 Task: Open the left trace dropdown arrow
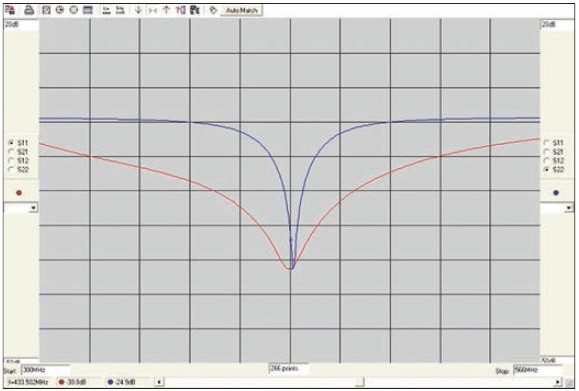click(x=33, y=208)
